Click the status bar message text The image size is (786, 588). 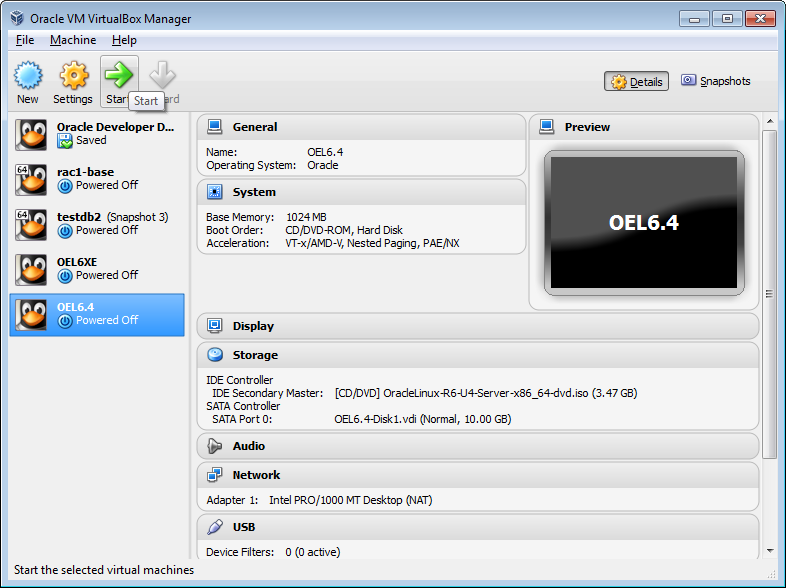(x=104, y=570)
